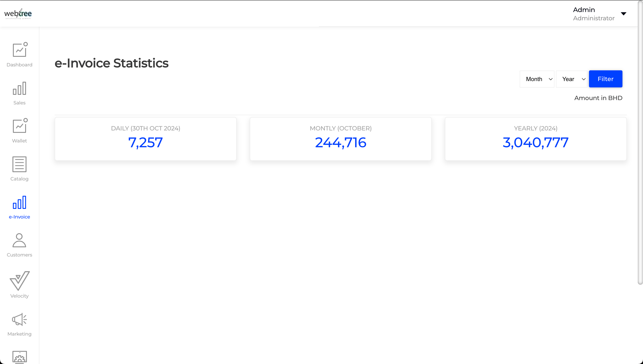Click the Filter button

click(x=605, y=79)
